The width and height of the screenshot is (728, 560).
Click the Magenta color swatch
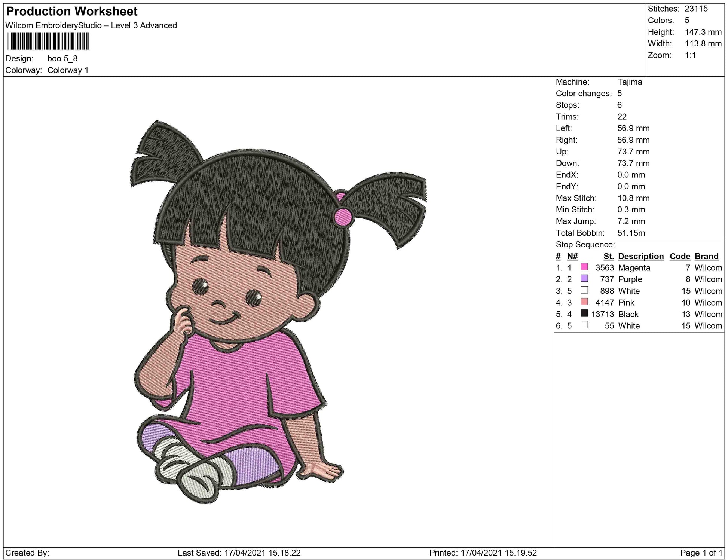pos(584,267)
